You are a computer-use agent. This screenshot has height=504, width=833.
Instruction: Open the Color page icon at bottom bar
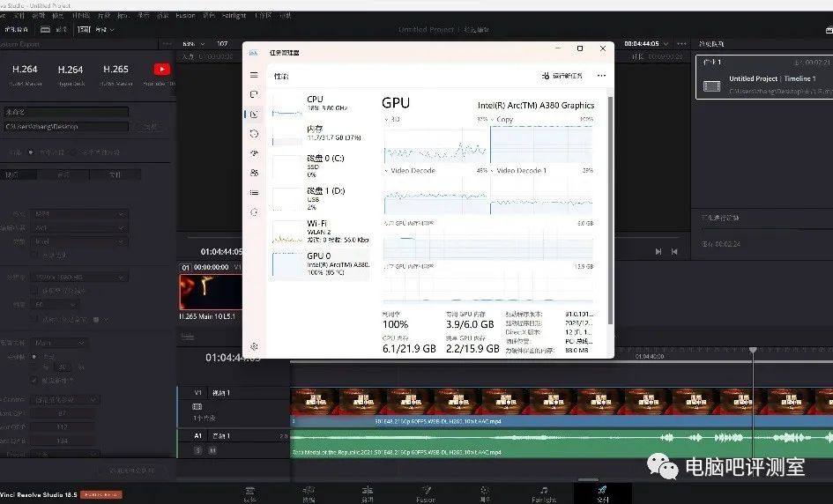pyautogui.click(x=485, y=494)
